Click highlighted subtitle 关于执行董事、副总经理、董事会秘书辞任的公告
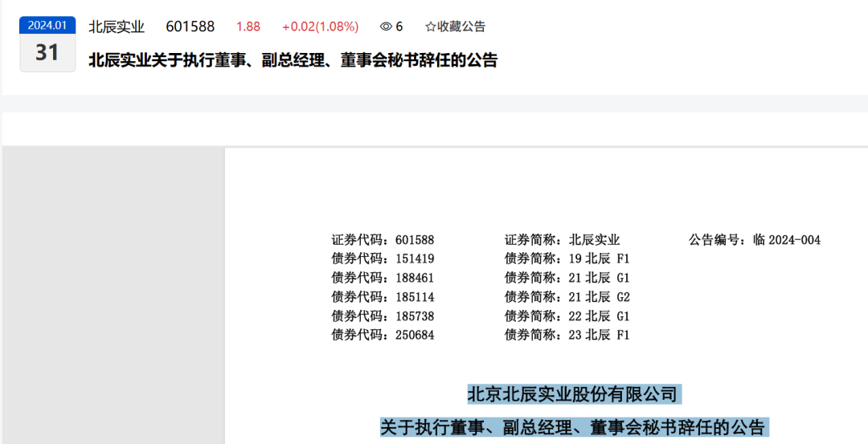Screen dimensions: 868x444 (575, 427)
